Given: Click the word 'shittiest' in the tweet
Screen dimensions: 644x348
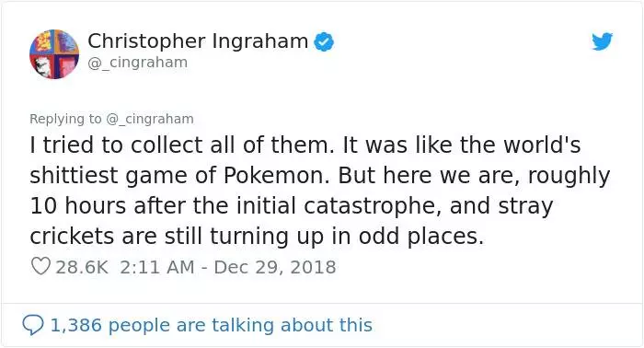Looking at the screenshot, I should [x=74, y=176].
